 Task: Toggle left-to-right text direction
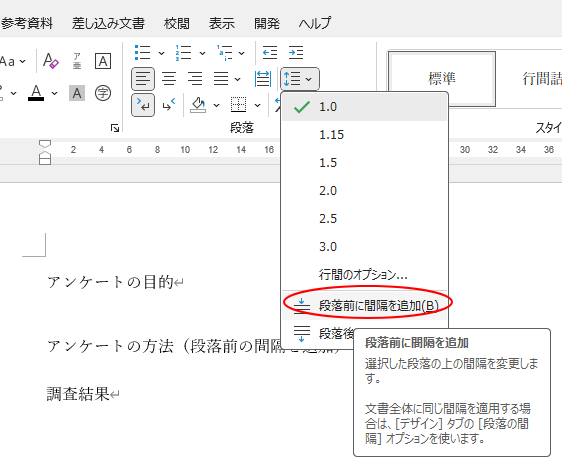click(143, 105)
